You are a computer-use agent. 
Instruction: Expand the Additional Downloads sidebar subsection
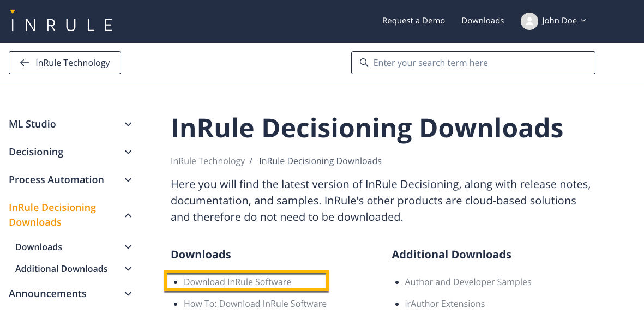[128, 268]
